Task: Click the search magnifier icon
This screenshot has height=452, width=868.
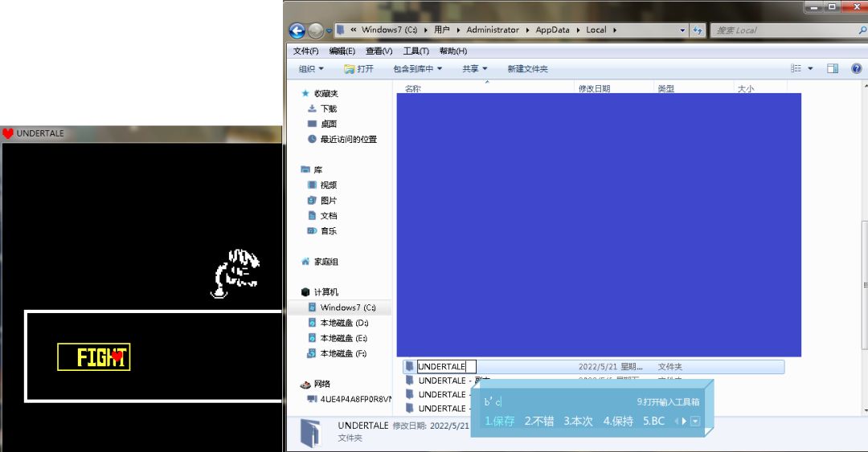Action: pyautogui.click(x=862, y=31)
